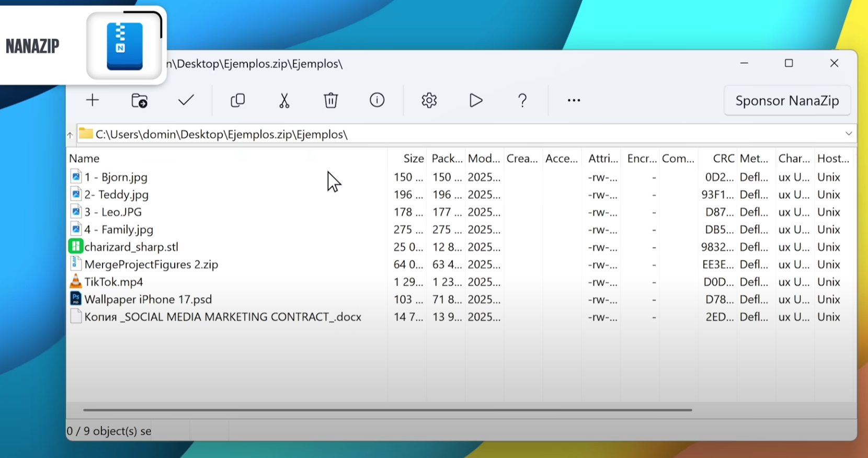Click the Delete trash can icon
Screen dimensions: 868x458
[x=330, y=100]
